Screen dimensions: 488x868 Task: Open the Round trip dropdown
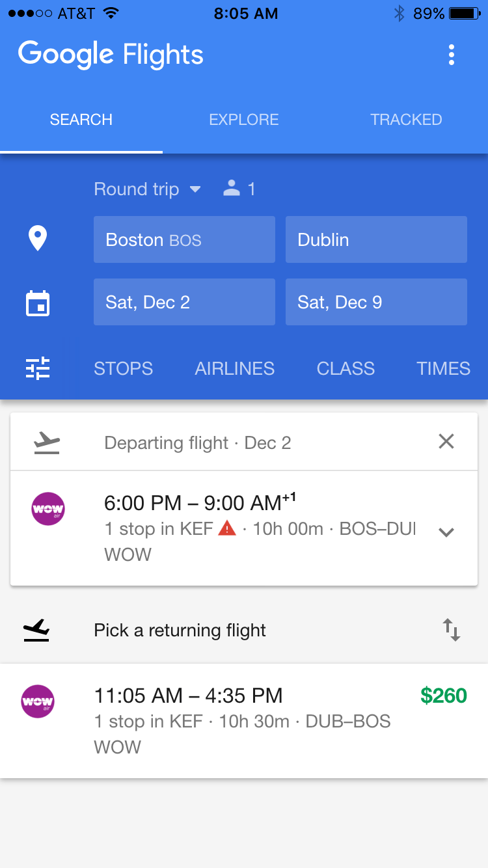[x=147, y=189]
